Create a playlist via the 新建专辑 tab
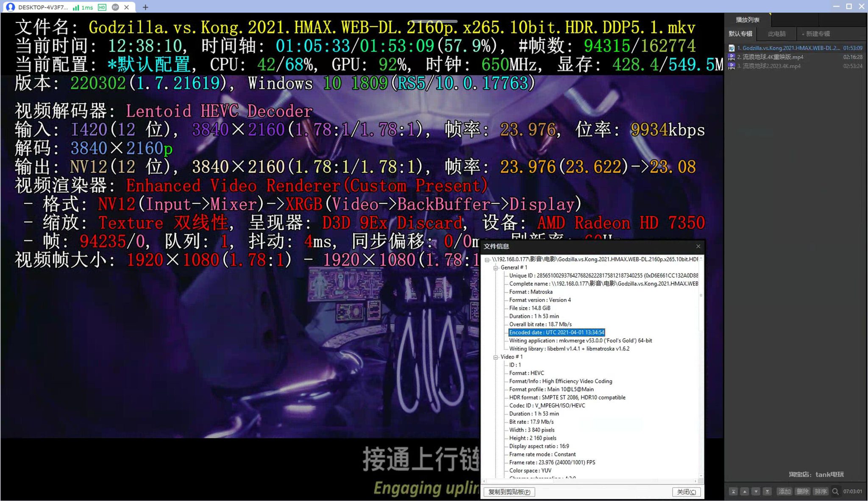 click(x=816, y=34)
